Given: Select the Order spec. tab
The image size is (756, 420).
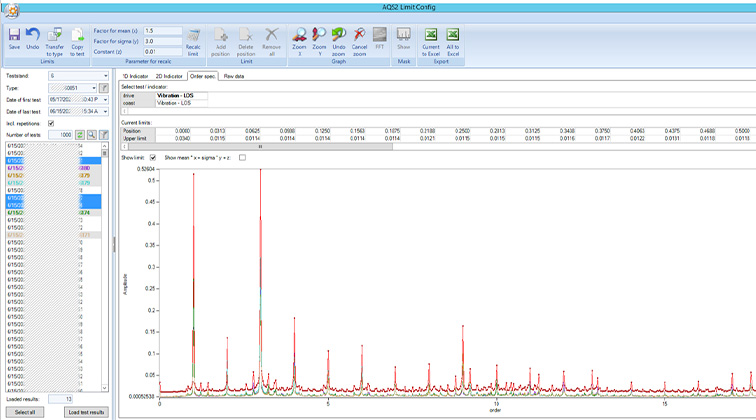Looking at the screenshot, I should [x=202, y=76].
